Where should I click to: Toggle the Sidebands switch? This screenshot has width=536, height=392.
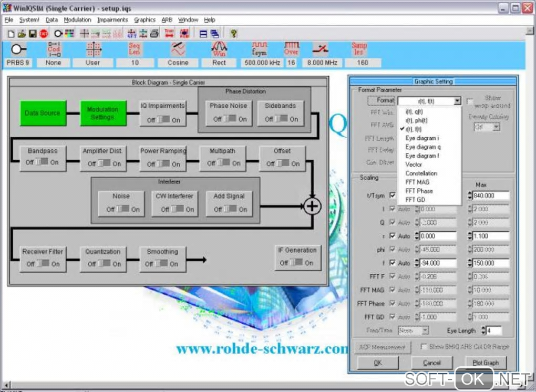point(281,119)
